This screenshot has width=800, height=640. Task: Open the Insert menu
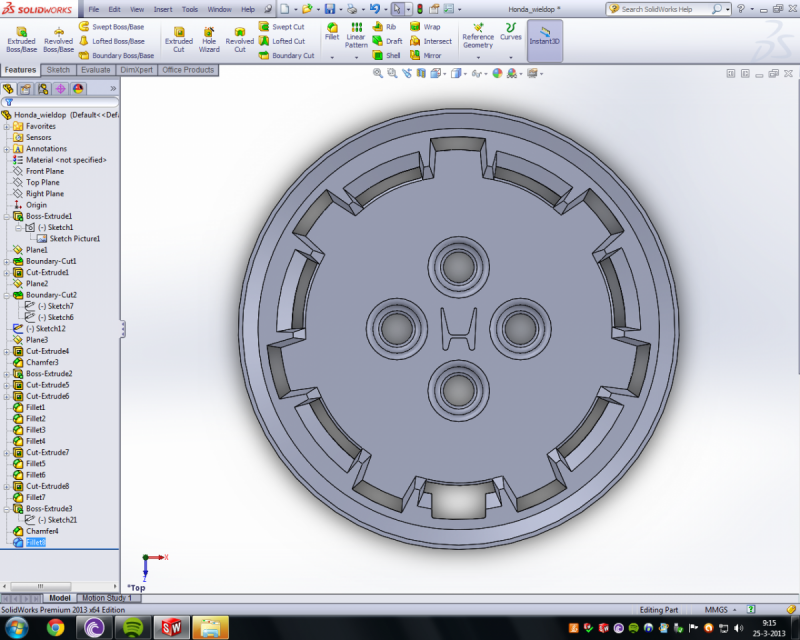coord(163,9)
